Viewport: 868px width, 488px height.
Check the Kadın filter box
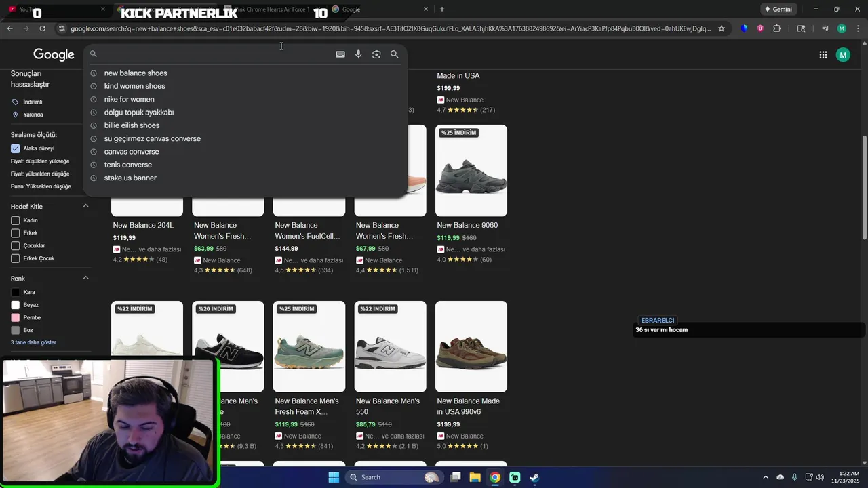(x=16, y=220)
